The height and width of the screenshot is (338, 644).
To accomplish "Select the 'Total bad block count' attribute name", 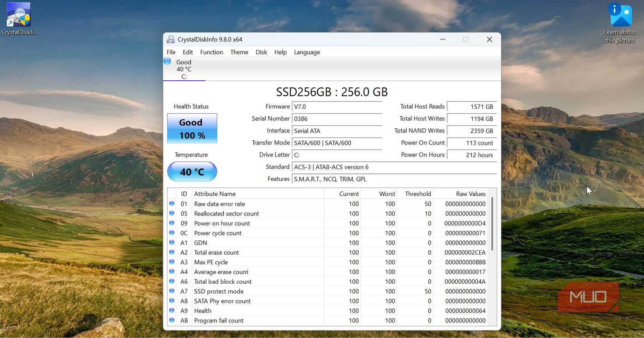I will point(222,282).
